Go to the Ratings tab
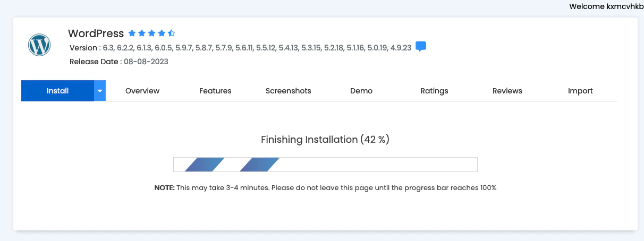644x241 pixels. pos(434,91)
